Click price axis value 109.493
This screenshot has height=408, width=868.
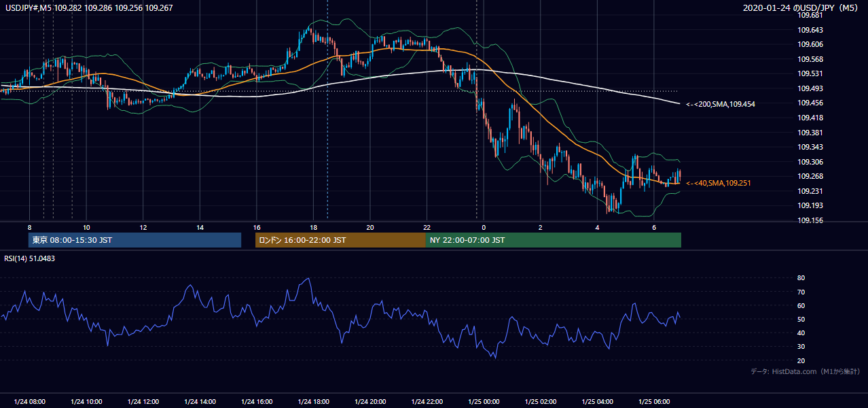pyautogui.click(x=810, y=88)
